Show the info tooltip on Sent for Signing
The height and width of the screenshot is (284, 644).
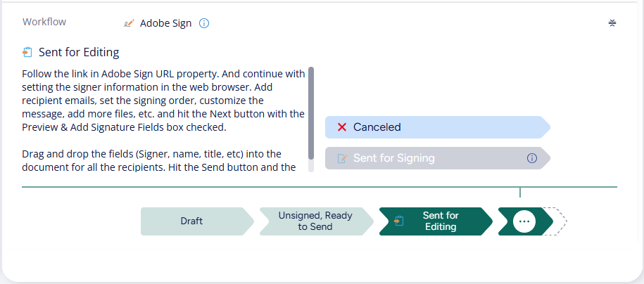532,158
